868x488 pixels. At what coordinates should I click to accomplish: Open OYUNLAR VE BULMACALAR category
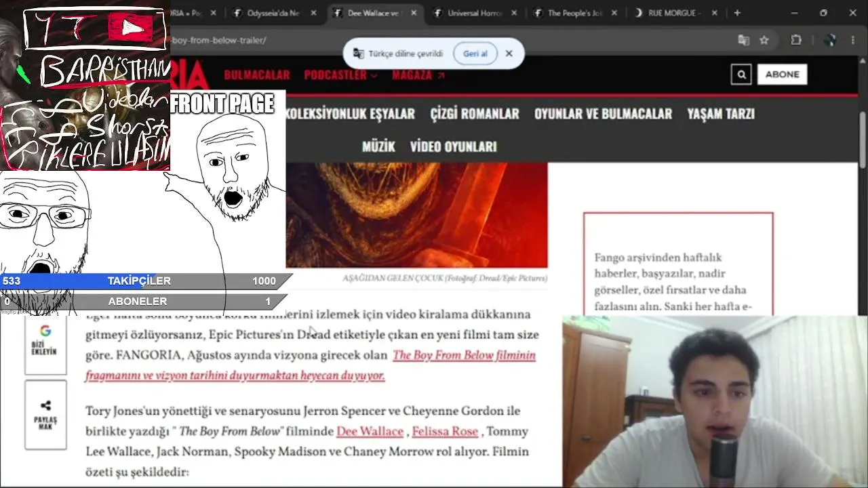pyautogui.click(x=603, y=114)
